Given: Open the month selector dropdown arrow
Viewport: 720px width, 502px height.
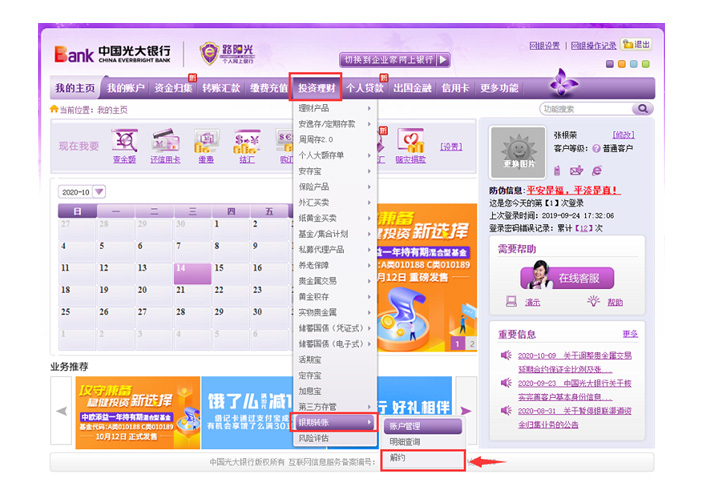Looking at the screenshot, I should [99, 191].
